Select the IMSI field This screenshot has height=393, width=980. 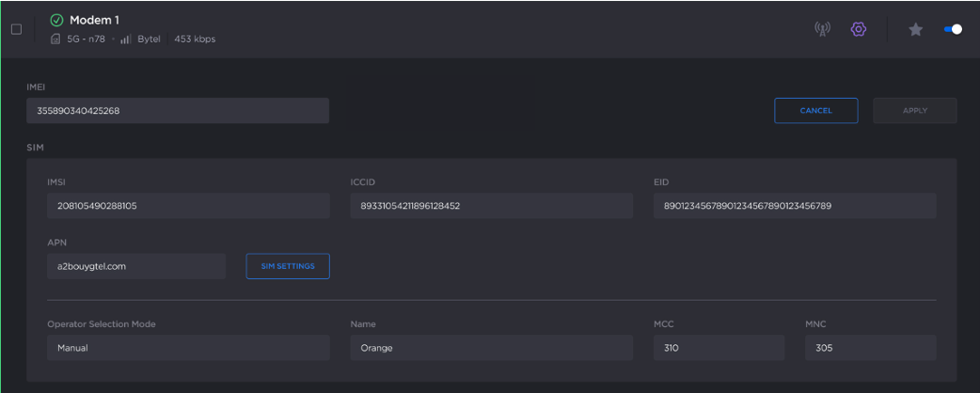point(188,206)
